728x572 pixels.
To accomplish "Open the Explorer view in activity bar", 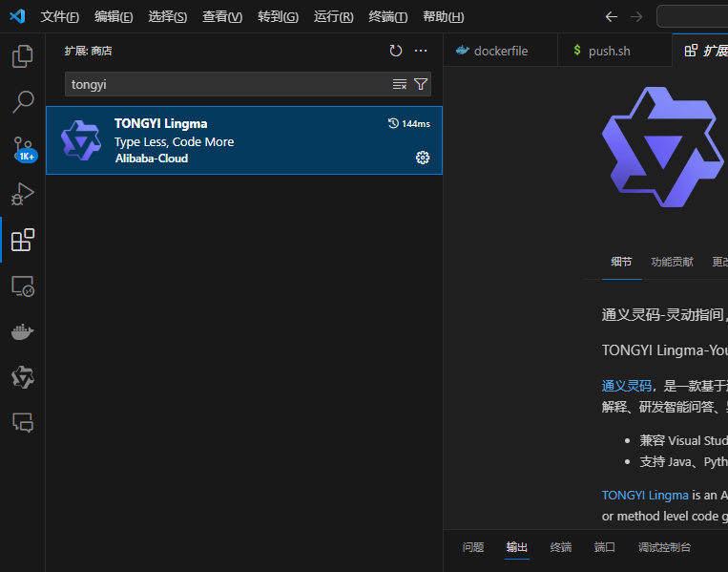I will (22, 56).
